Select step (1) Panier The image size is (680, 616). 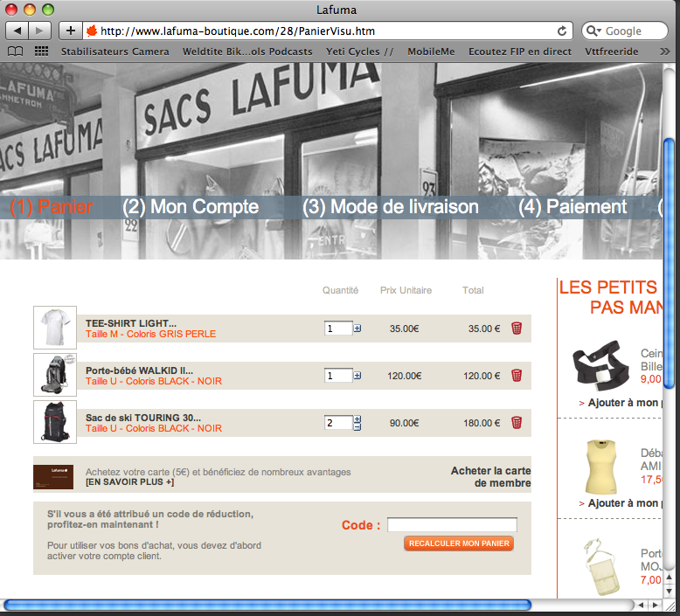coord(52,207)
